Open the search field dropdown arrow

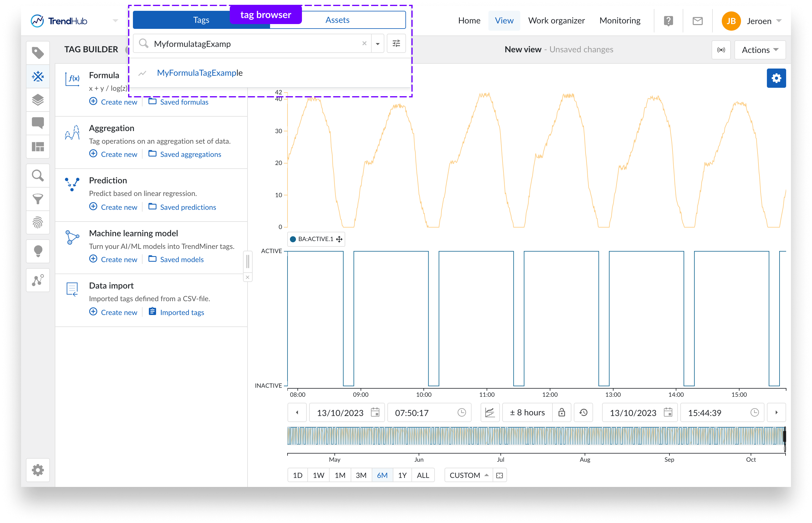click(x=377, y=44)
